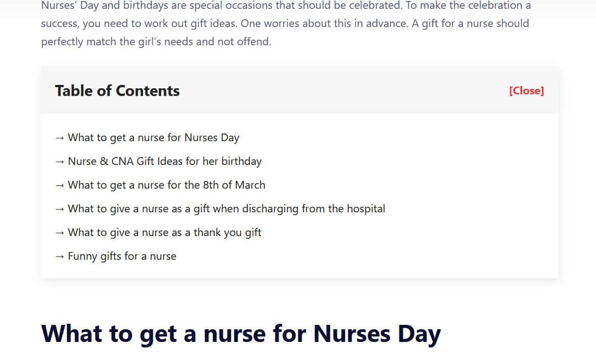Open the 'discharging from the hospital' section link
This screenshot has height=364, width=596.
pyautogui.click(x=226, y=209)
